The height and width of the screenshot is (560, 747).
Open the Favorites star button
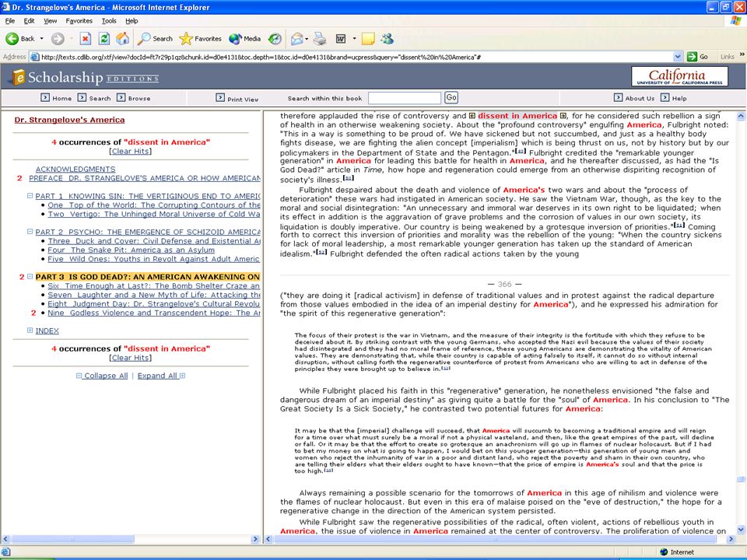coord(200,39)
